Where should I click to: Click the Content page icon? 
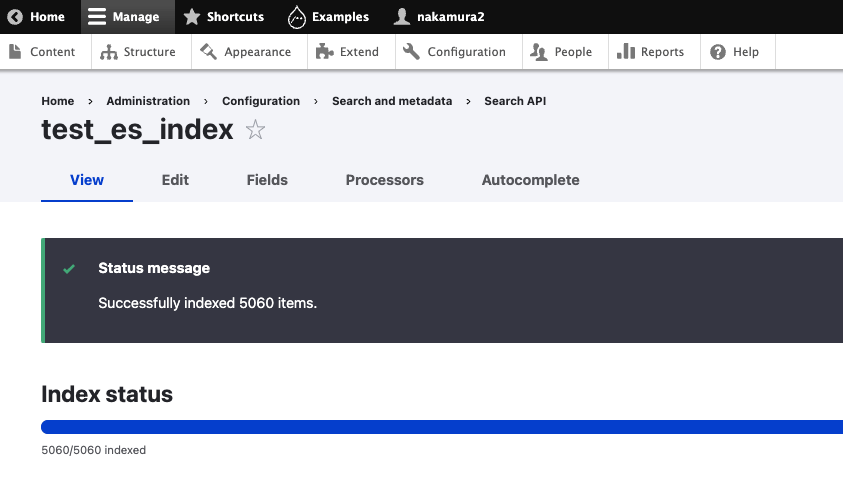point(15,52)
